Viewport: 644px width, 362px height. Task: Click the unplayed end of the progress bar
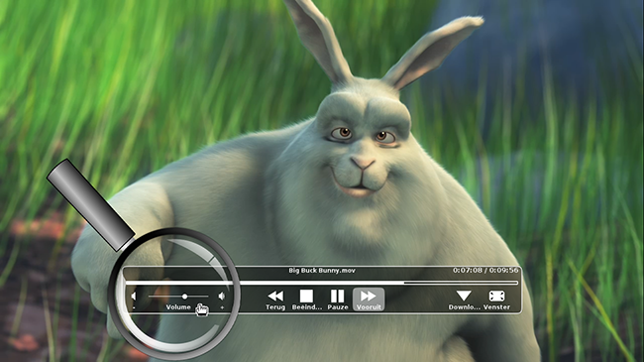[x=461, y=283]
